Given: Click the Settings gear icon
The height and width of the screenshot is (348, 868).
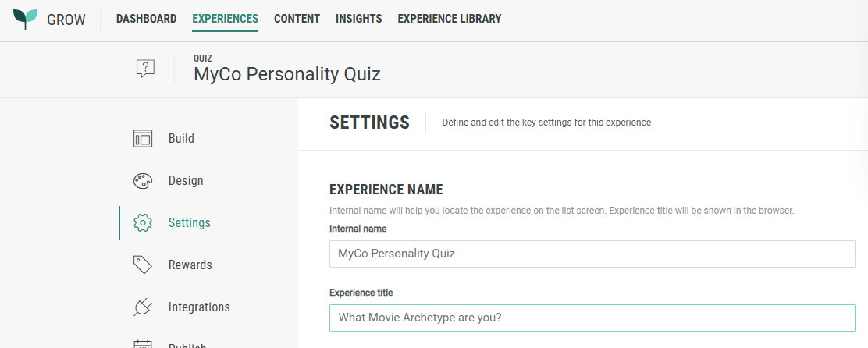Looking at the screenshot, I should click(x=142, y=223).
